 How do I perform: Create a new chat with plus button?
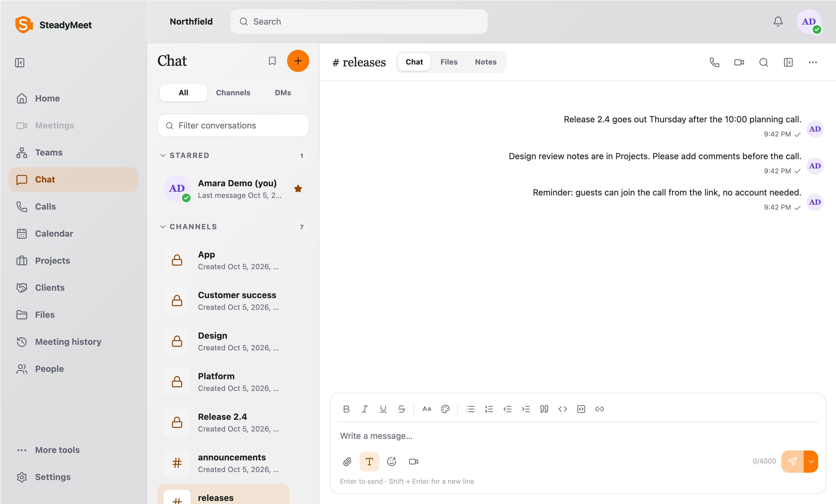(x=298, y=61)
